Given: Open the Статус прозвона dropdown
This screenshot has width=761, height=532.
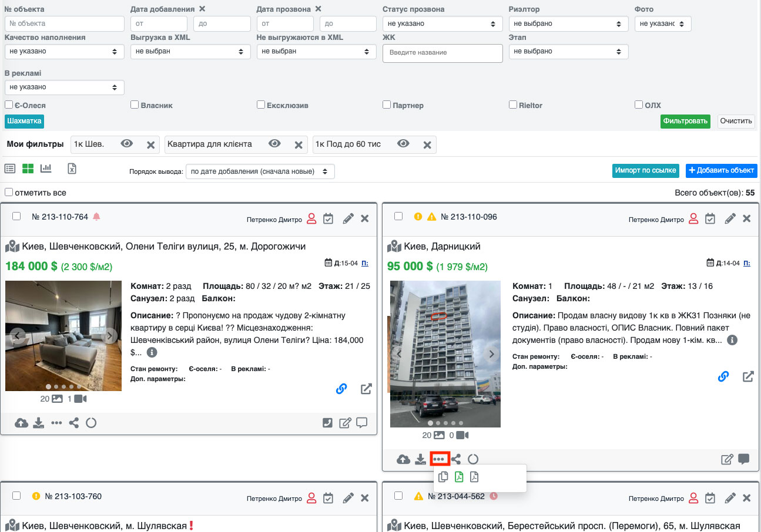Looking at the screenshot, I should (x=442, y=24).
